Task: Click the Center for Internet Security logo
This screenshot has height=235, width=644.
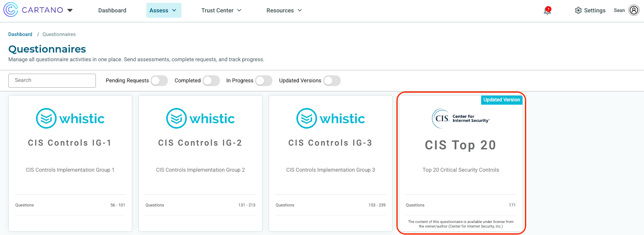Action: (461, 119)
